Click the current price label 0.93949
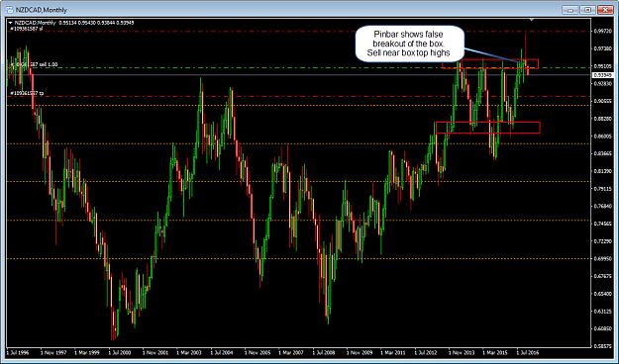 pos(602,75)
